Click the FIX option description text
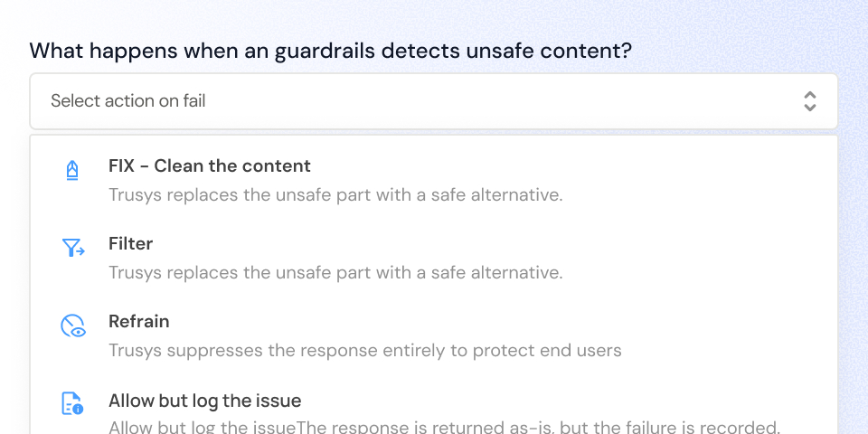The image size is (868, 434). 335,194
